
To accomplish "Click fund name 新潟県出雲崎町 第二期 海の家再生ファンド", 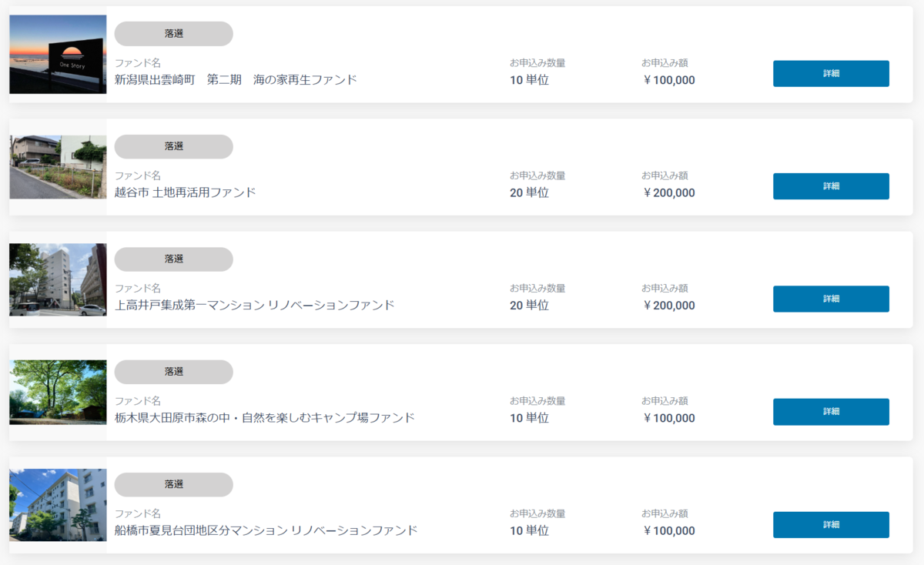I will tap(236, 79).
